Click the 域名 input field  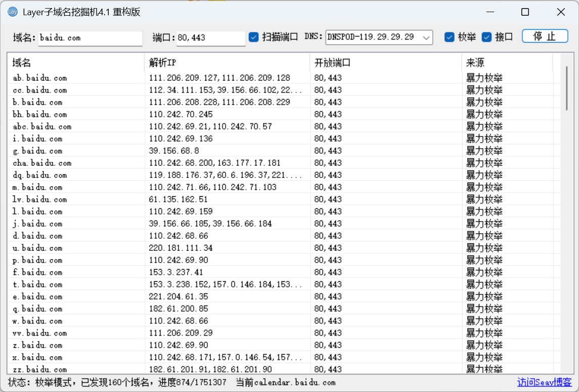90,38
